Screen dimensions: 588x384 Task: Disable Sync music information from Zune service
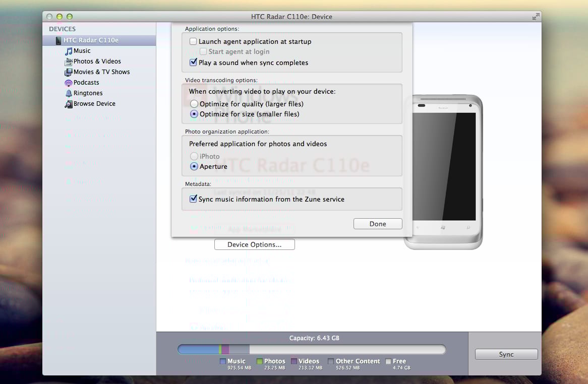(193, 199)
